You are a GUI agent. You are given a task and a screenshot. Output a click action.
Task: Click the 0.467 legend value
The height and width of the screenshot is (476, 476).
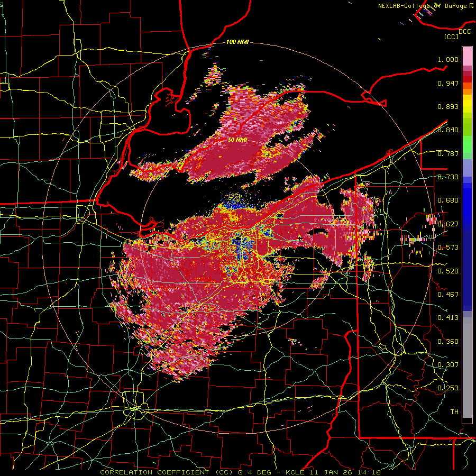coord(448,295)
